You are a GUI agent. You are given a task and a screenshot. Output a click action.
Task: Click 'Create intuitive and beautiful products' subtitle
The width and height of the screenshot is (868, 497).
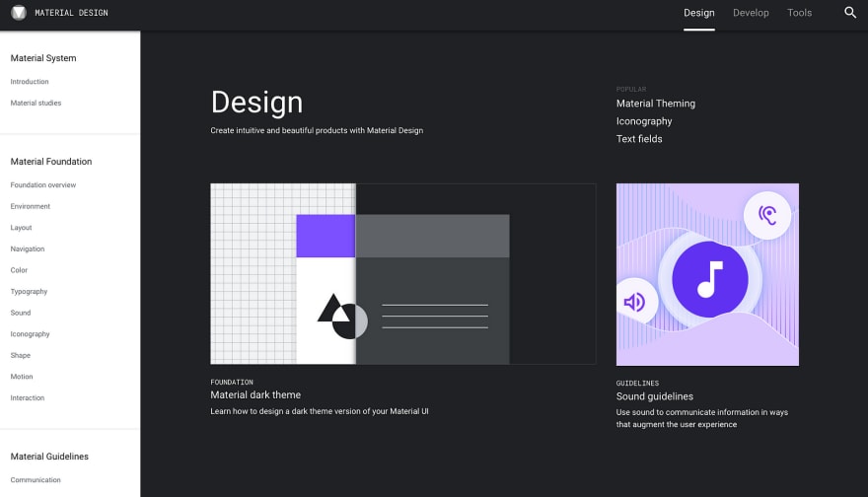click(x=317, y=130)
